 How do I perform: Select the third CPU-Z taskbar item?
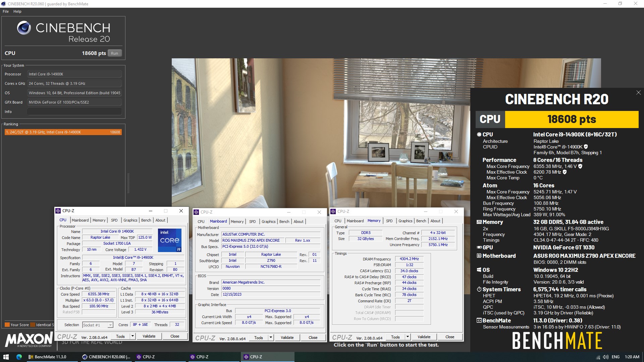[267, 357]
